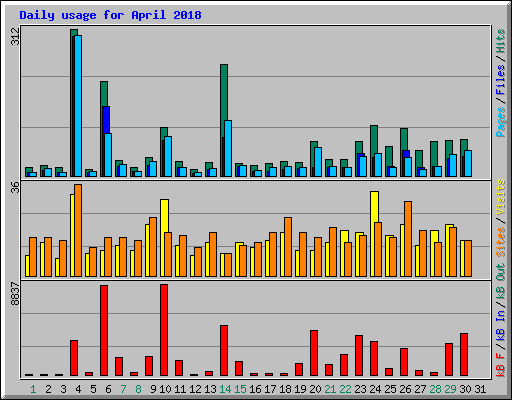Image resolution: width=512 pixels, height=400 pixels.
Task: Click the 312 scale label
Action: click(x=15, y=36)
